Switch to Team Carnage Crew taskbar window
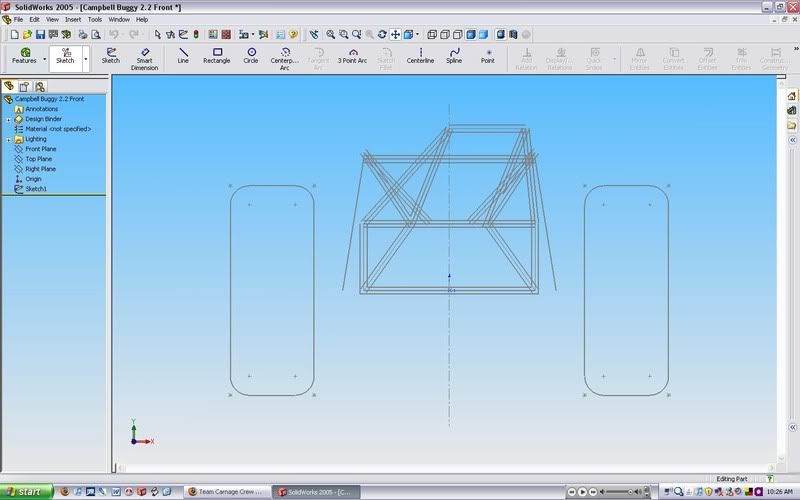 click(225, 492)
